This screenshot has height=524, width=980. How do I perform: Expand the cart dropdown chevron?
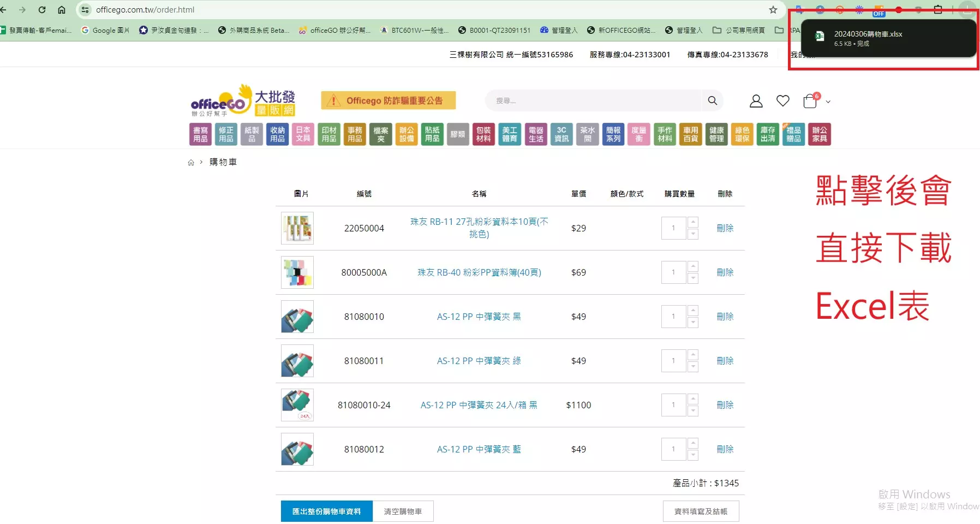(828, 102)
